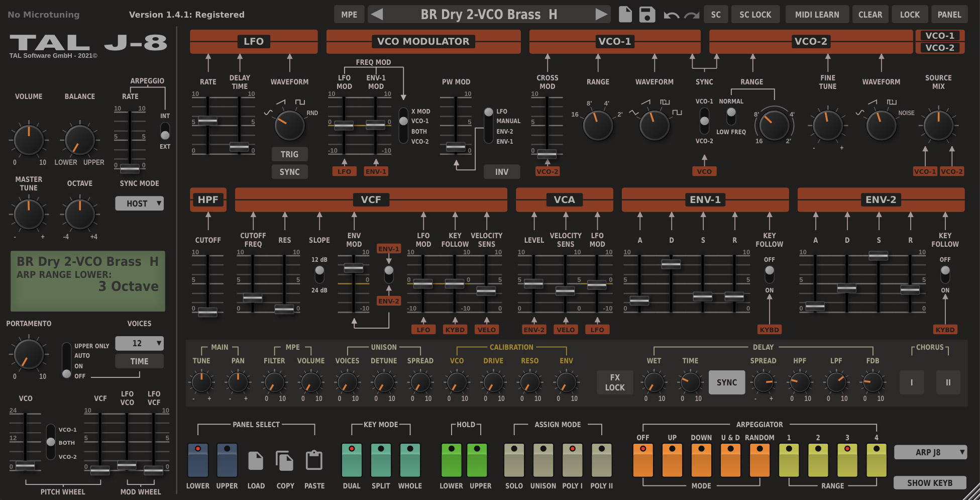Click the undo arrow icon
The width and height of the screenshot is (980, 500).
tap(671, 15)
